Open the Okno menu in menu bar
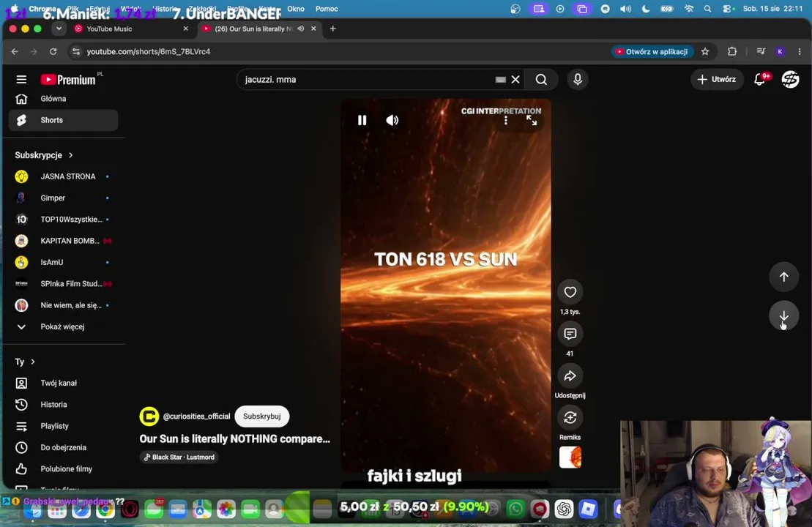Screen dimensions: 812x527 296,9
